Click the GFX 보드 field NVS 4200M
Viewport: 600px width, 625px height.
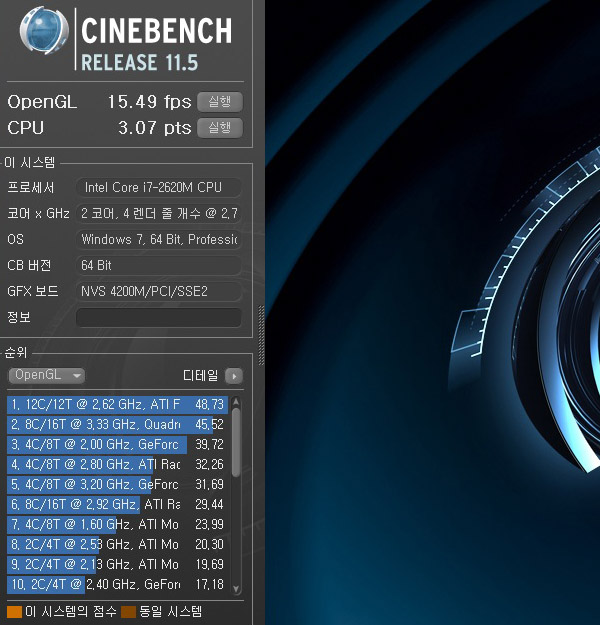(x=159, y=291)
